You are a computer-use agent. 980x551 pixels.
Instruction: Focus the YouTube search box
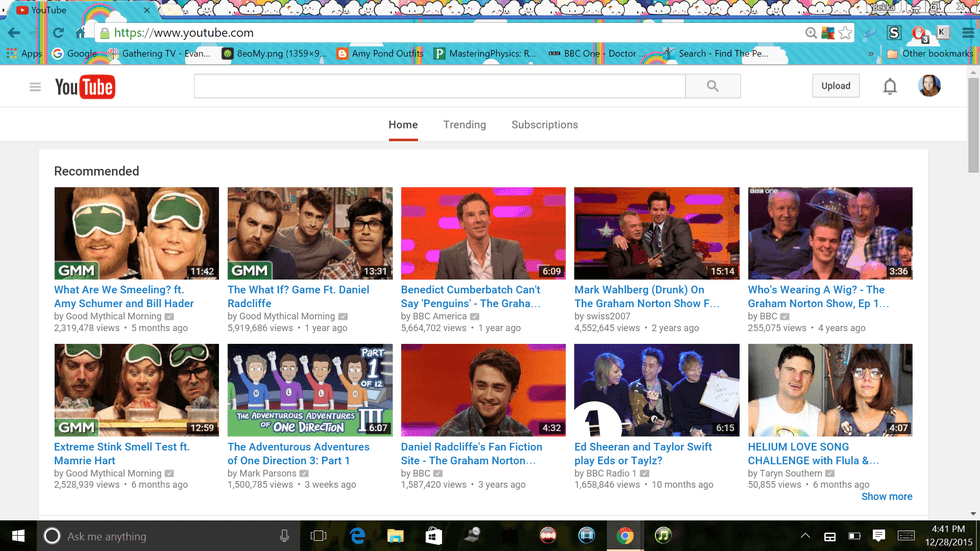coord(439,87)
